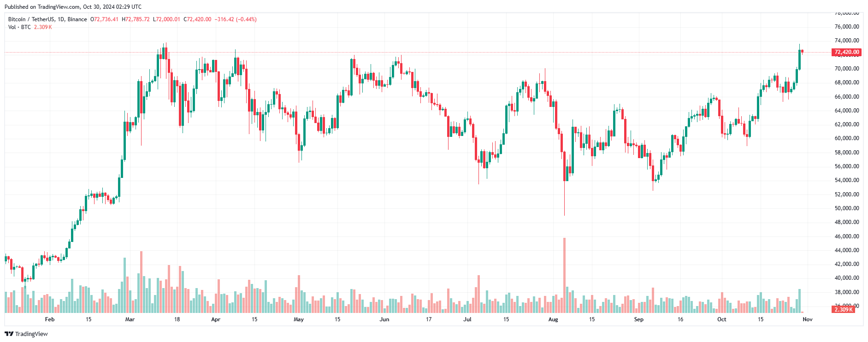Click the tallest August volume bar
Image resolution: width=868 pixels, height=342 pixels.
(x=564, y=275)
